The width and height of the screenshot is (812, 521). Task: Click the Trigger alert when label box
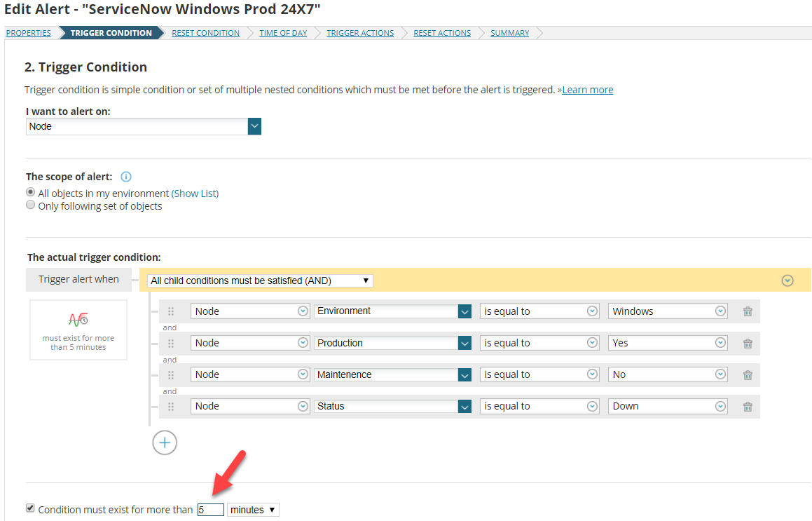78,279
